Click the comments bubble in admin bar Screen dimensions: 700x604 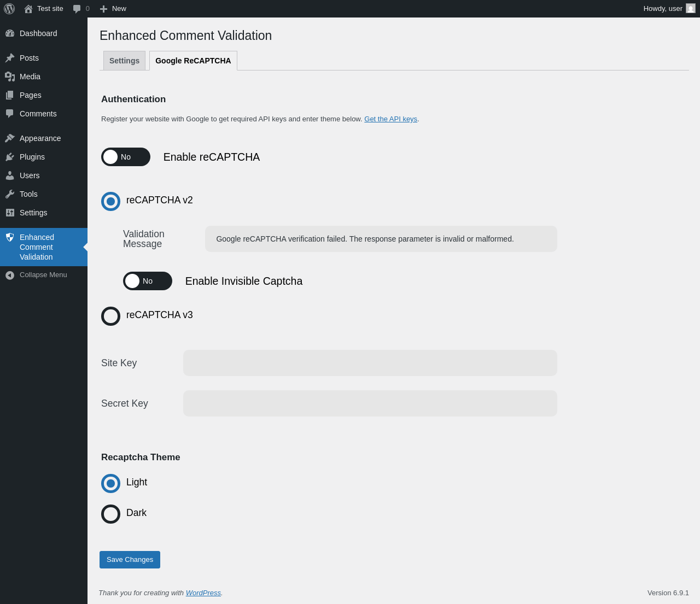pyautogui.click(x=77, y=9)
